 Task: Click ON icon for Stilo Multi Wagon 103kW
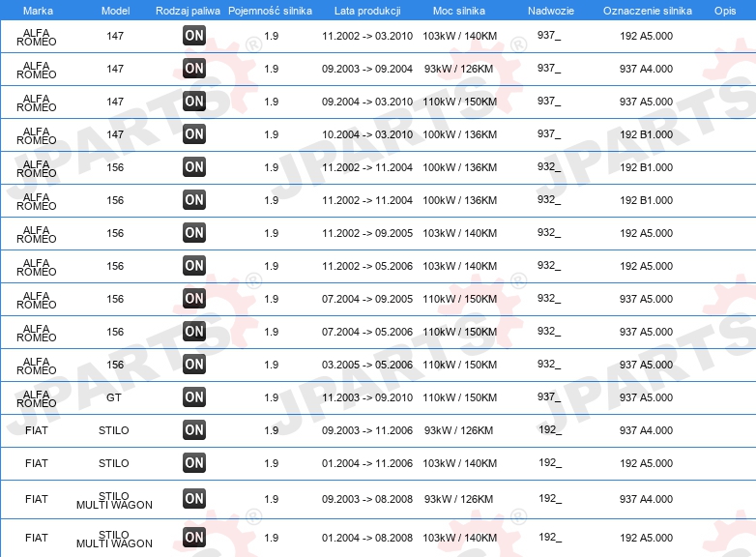point(194,538)
